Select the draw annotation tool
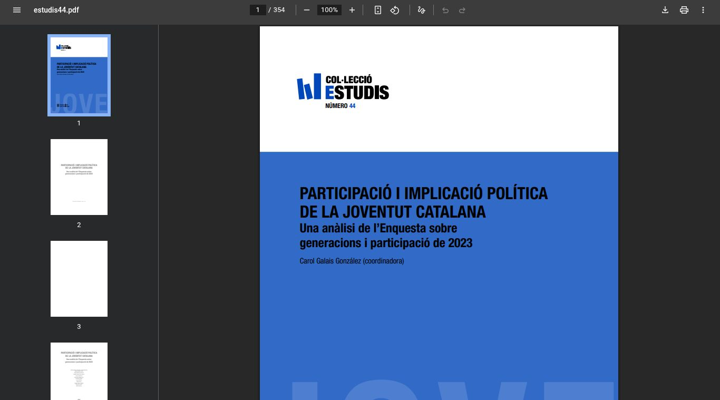 point(421,10)
